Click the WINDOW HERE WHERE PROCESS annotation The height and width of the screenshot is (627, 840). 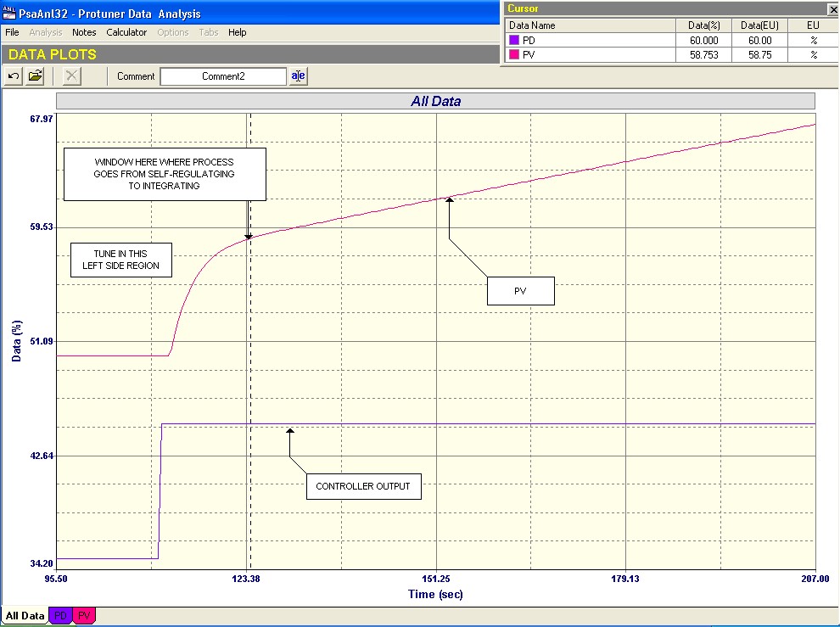coord(165,174)
